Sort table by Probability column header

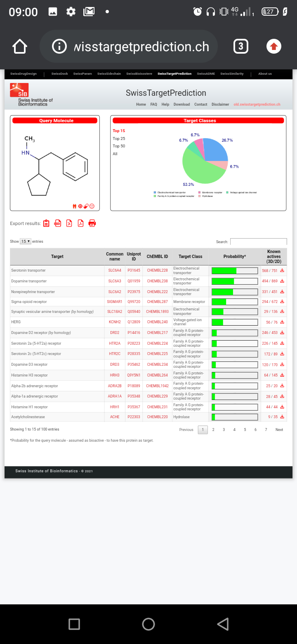235,256
